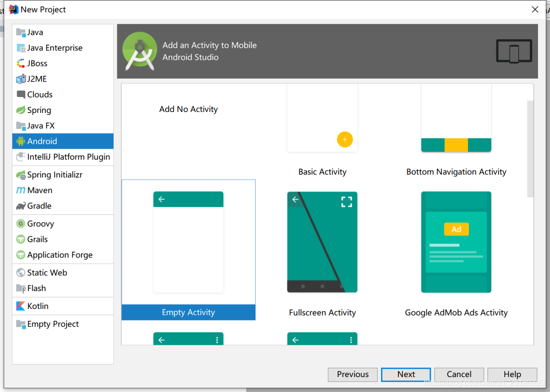Open Help for the wizard
Image resolution: width=550 pixels, height=392 pixels.
pyautogui.click(x=512, y=375)
